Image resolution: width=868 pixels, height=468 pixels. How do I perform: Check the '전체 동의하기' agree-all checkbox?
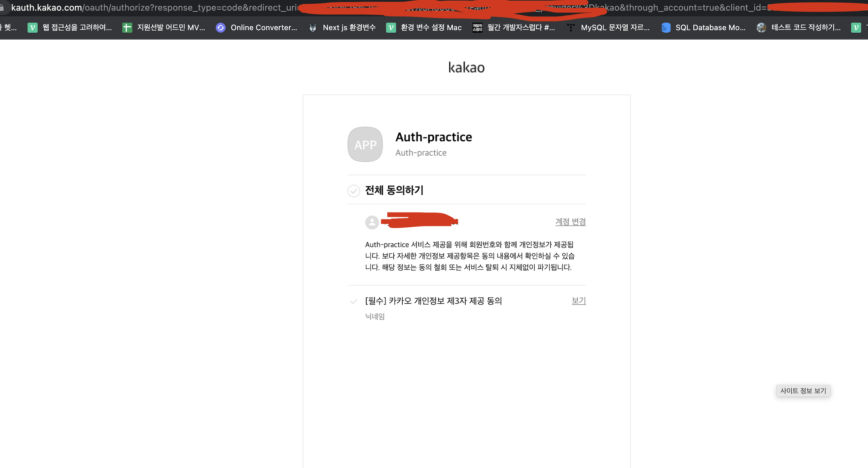354,191
